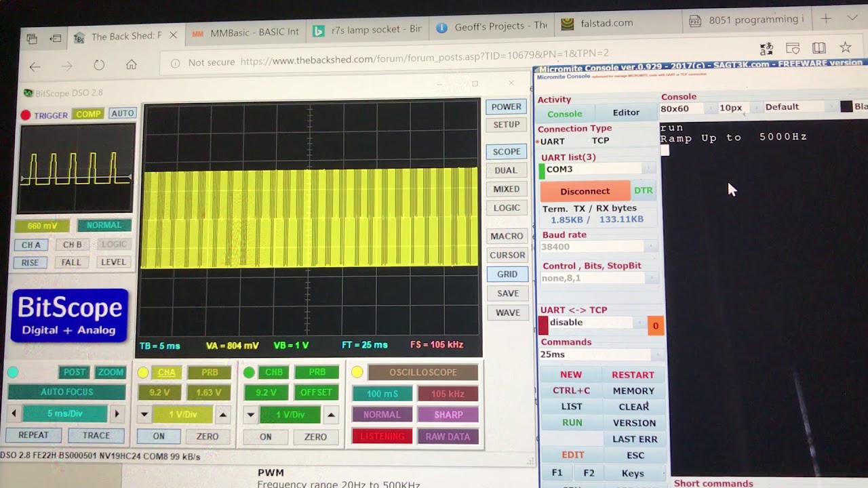
Task: Click the CURSOR button in BitScope
Action: pyautogui.click(x=507, y=255)
